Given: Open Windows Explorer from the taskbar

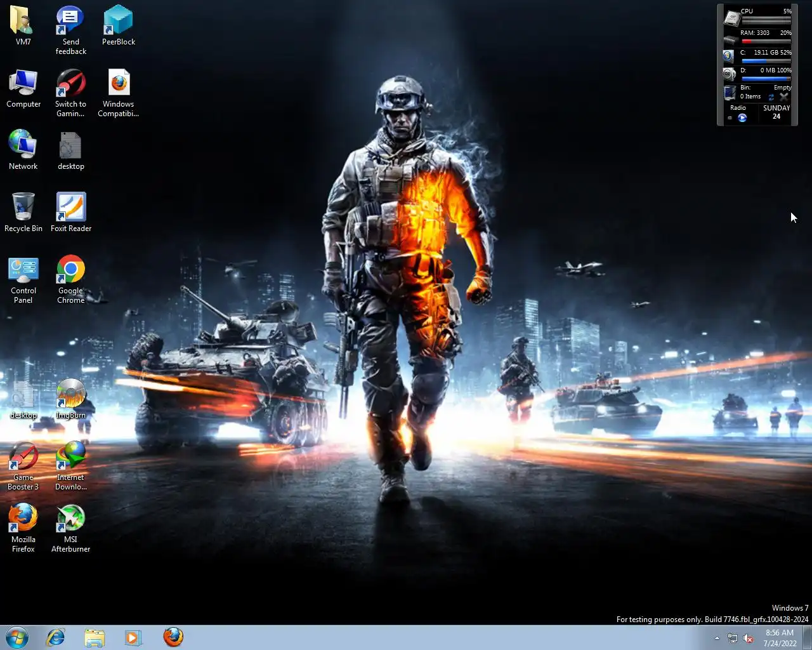Looking at the screenshot, I should [95, 637].
